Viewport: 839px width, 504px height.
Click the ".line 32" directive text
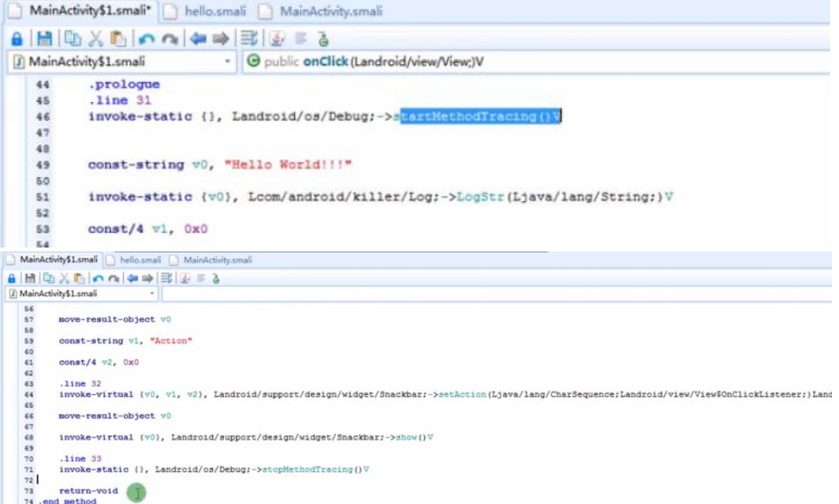pyautogui.click(x=79, y=383)
